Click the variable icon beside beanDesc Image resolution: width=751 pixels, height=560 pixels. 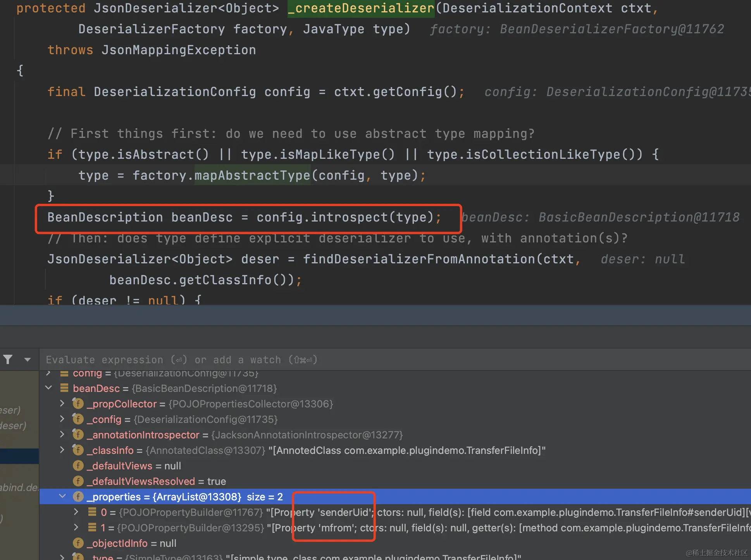[x=64, y=388]
